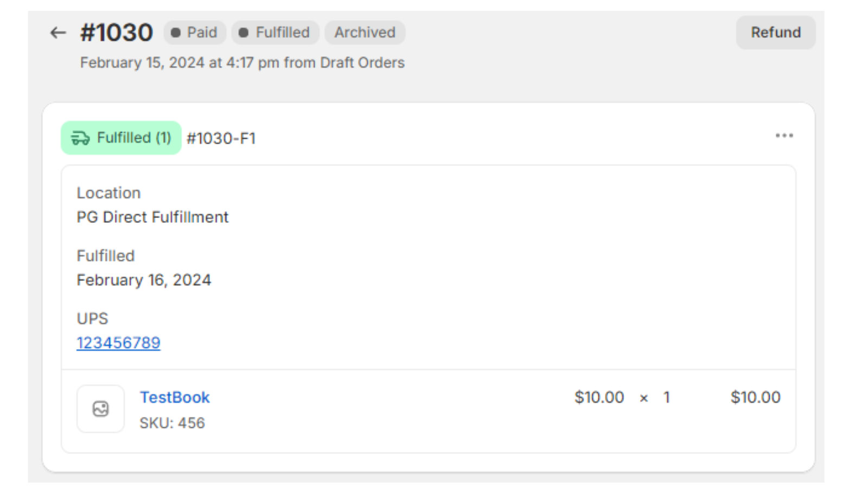The image size is (868, 488).
Task: Click the fulfillment number #1030-F1
Action: tap(221, 139)
